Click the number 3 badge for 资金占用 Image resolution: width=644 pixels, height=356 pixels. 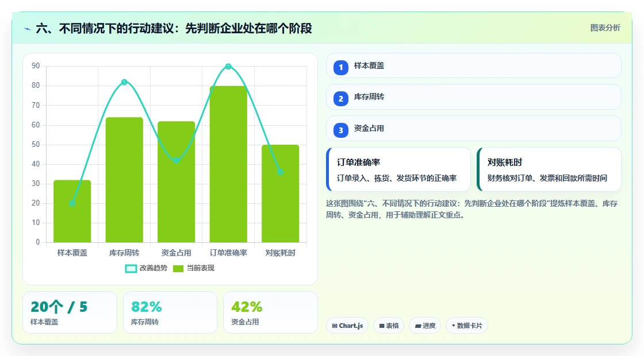pyautogui.click(x=340, y=130)
